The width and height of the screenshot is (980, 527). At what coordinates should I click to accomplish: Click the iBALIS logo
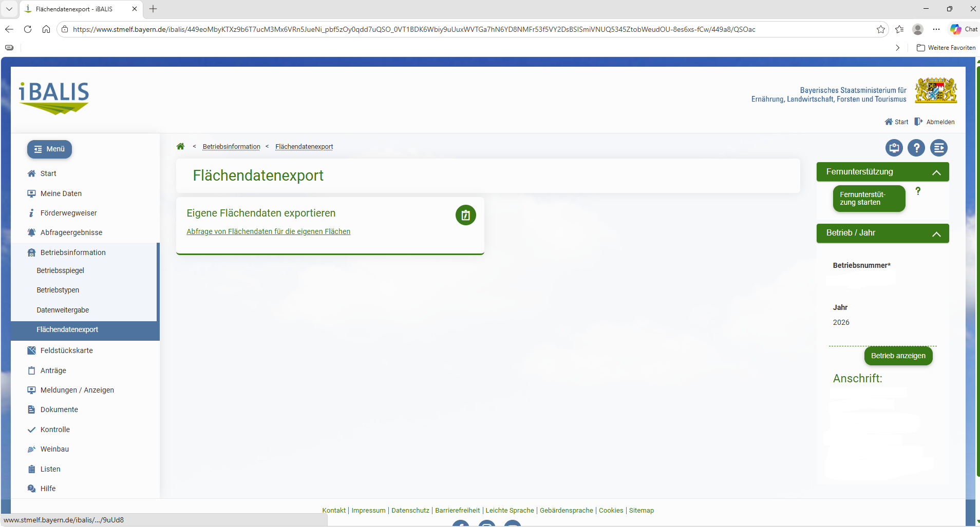[54, 97]
